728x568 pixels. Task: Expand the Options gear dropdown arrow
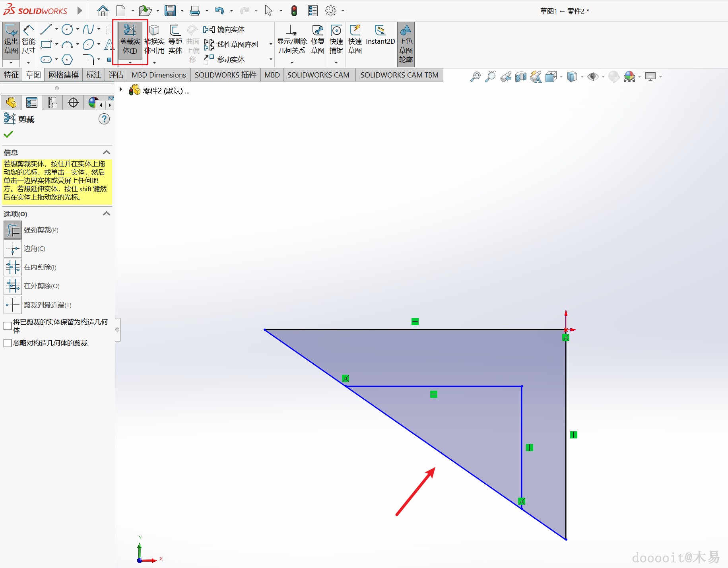coord(343,11)
